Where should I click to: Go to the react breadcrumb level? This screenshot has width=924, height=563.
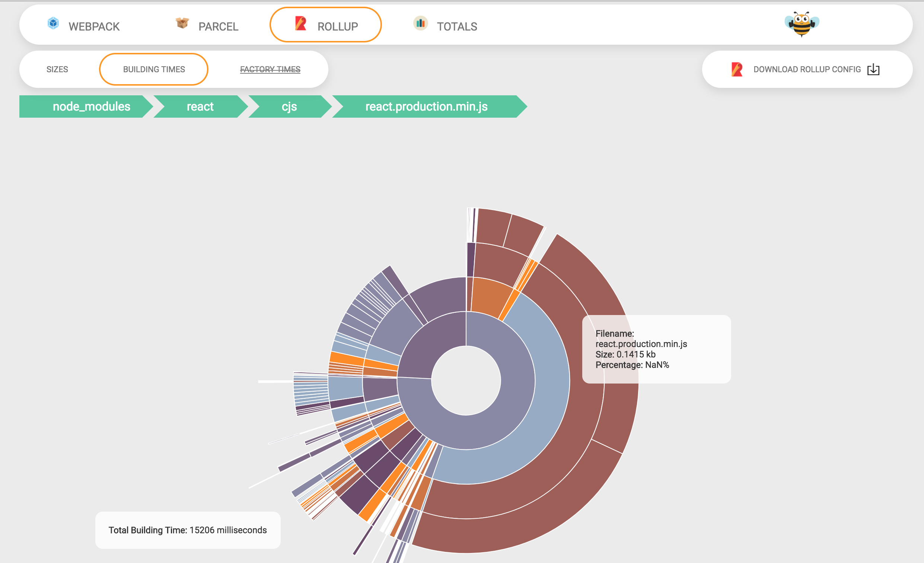(200, 106)
